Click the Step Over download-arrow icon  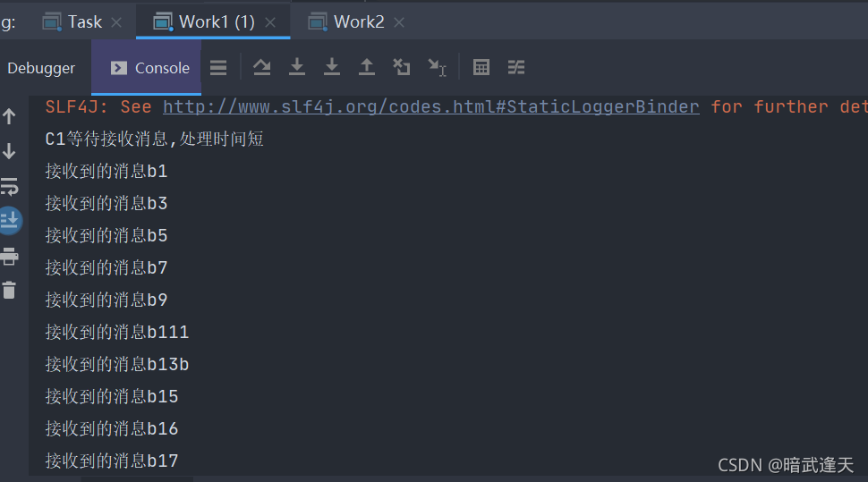point(297,67)
